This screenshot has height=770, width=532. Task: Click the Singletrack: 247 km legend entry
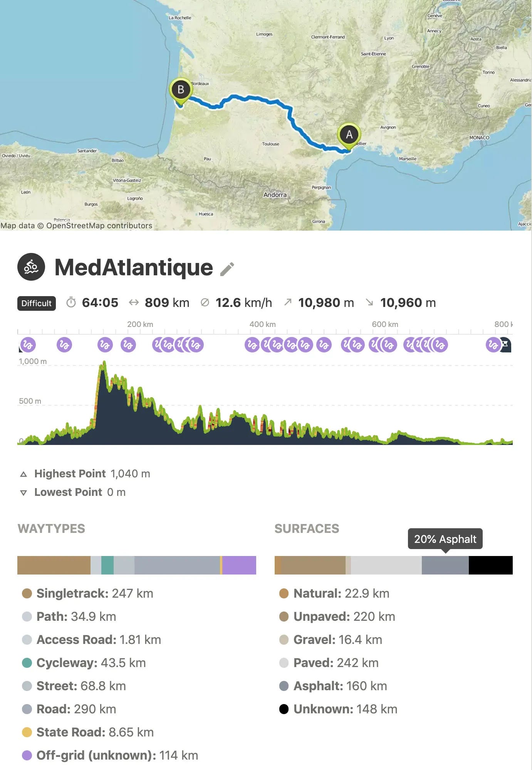click(x=88, y=593)
